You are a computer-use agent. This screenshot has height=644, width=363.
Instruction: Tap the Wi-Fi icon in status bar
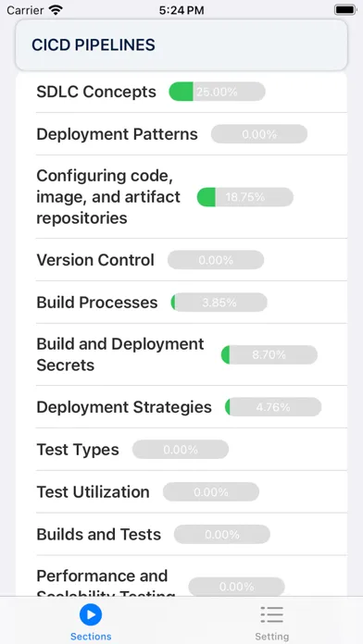56,10
